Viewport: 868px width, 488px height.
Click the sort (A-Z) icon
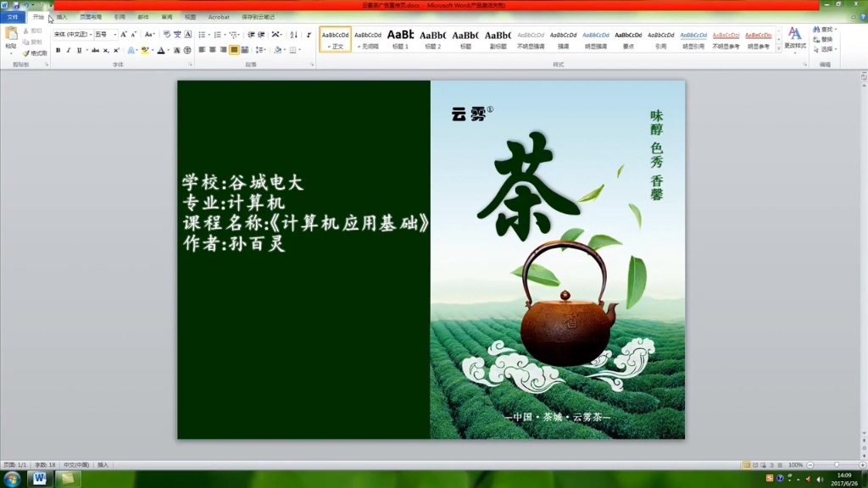click(293, 35)
